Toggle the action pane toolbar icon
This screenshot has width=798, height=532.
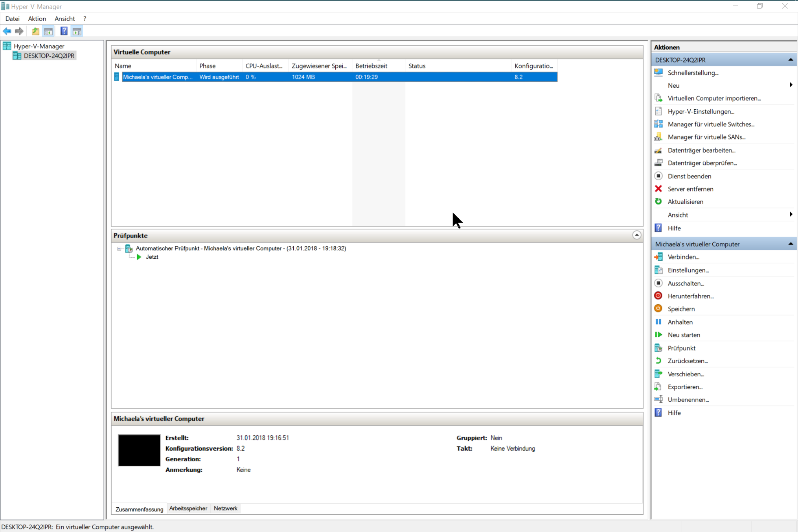pyautogui.click(x=77, y=31)
